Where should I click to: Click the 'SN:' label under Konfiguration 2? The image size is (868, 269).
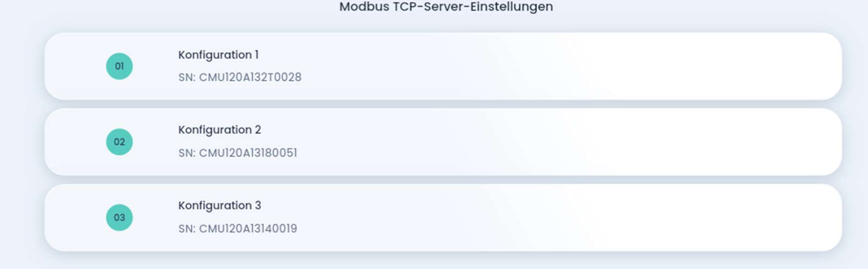187,153
